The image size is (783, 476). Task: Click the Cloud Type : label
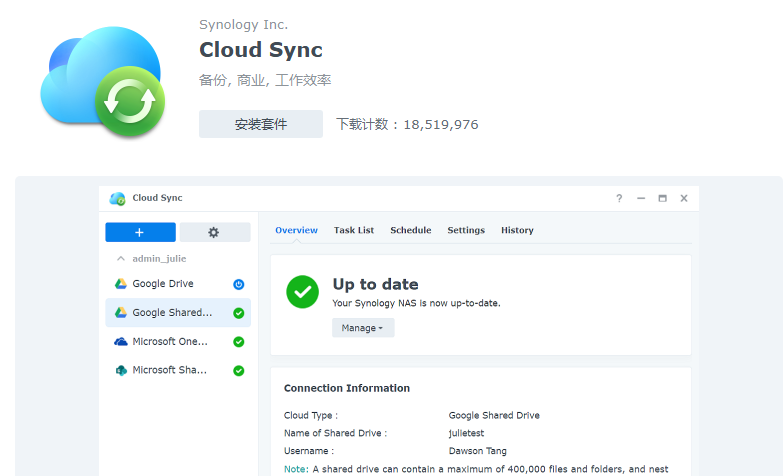311,416
